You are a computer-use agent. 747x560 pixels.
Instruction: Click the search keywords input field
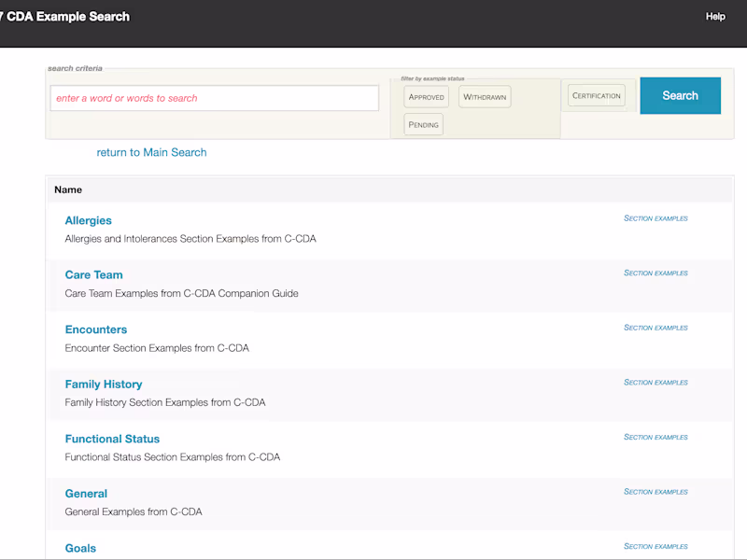pyautogui.click(x=215, y=98)
